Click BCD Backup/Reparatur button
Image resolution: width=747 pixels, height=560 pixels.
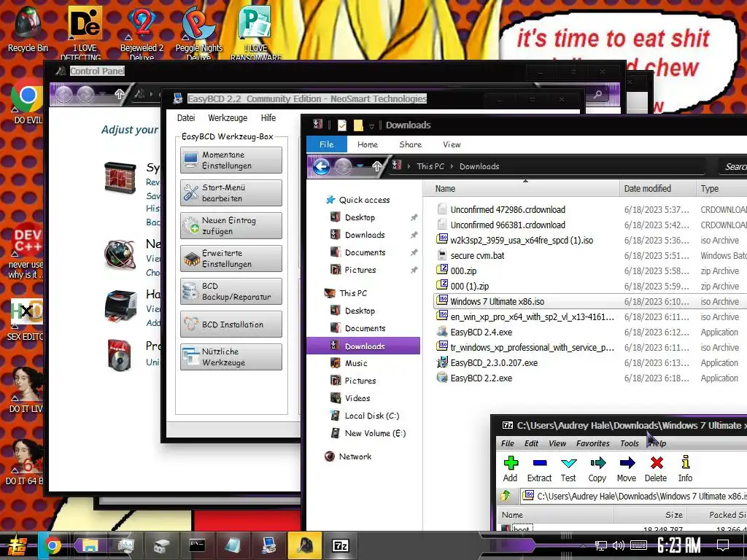click(x=231, y=292)
